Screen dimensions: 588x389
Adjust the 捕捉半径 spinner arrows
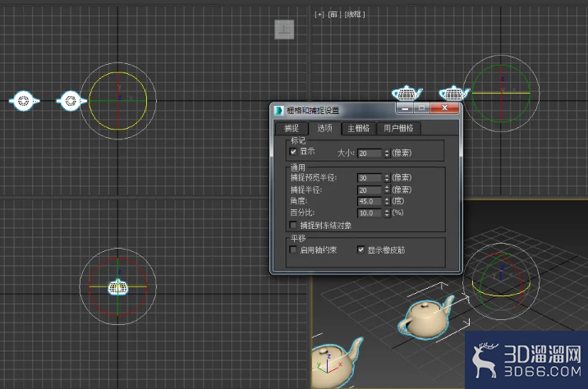[387, 190]
